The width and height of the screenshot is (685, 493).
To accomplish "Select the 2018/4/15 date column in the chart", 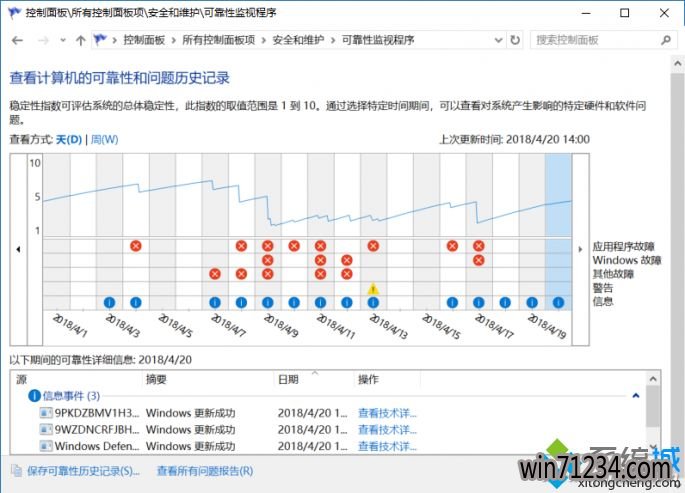I will (426, 231).
